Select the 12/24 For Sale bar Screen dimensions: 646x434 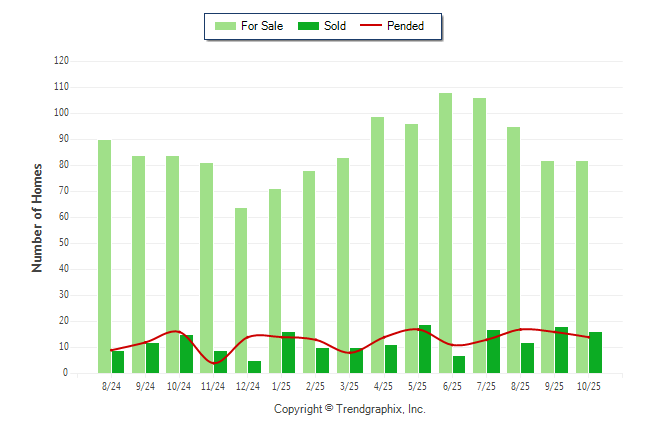click(241, 290)
